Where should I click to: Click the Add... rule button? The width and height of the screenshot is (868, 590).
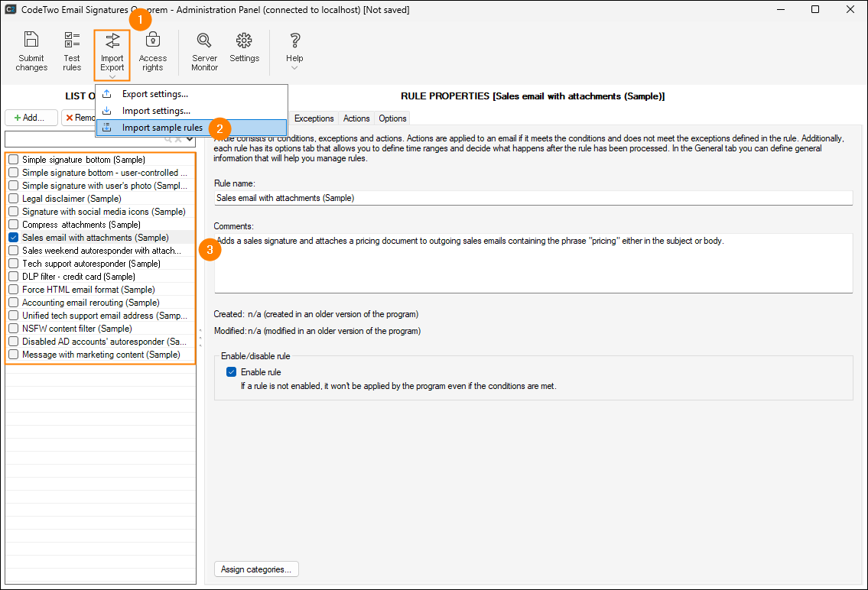coord(31,118)
